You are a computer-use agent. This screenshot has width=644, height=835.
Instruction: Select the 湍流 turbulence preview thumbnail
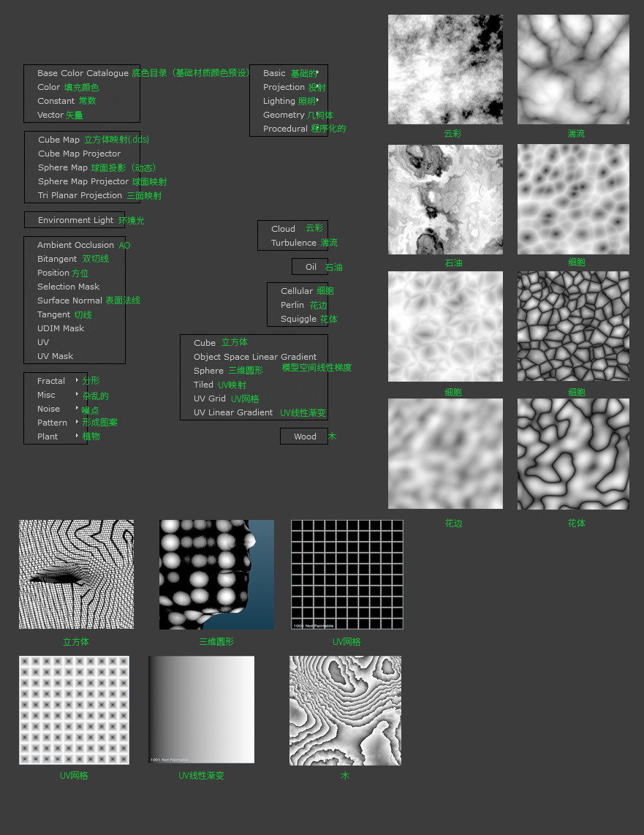pos(573,69)
